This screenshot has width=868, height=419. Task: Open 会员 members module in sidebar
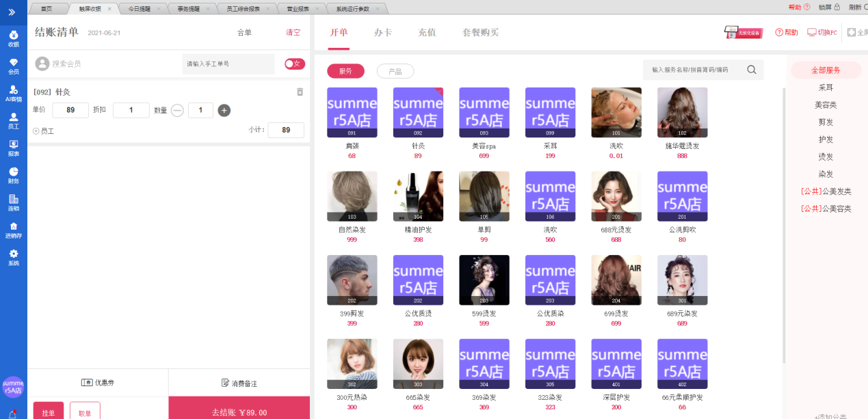pyautogui.click(x=13, y=66)
